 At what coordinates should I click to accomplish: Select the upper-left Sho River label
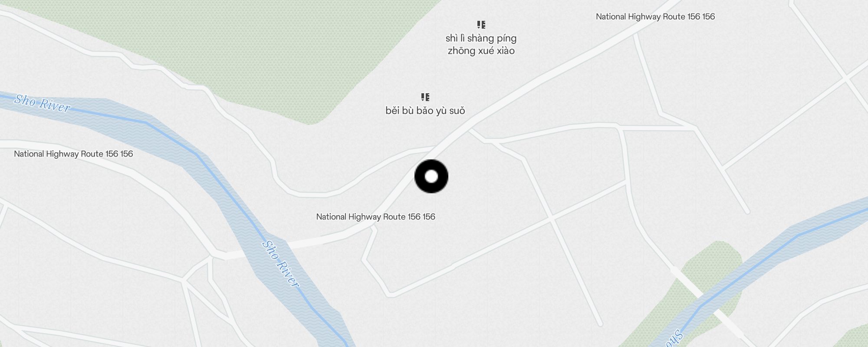tap(42, 103)
